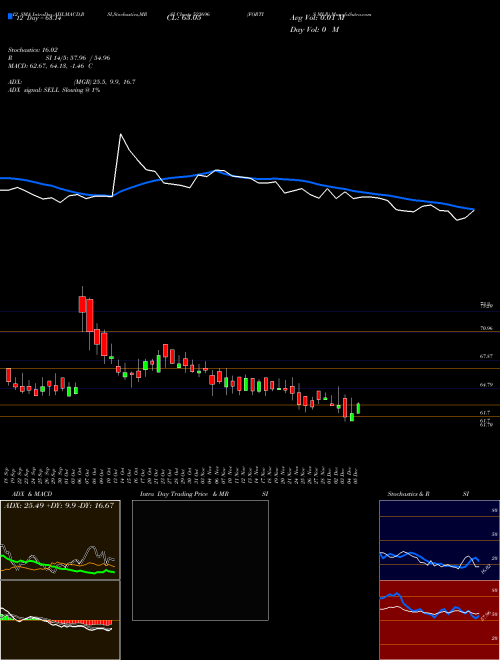The width and height of the screenshot is (500, 660).
Task: Open the MACD histogram mini chart
Action: [x=60, y=620]
